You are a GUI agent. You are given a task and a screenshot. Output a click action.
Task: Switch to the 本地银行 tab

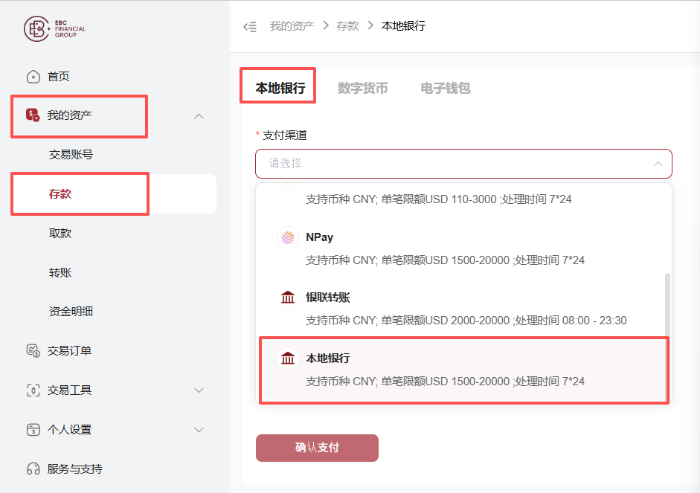[x=280, y=88]
